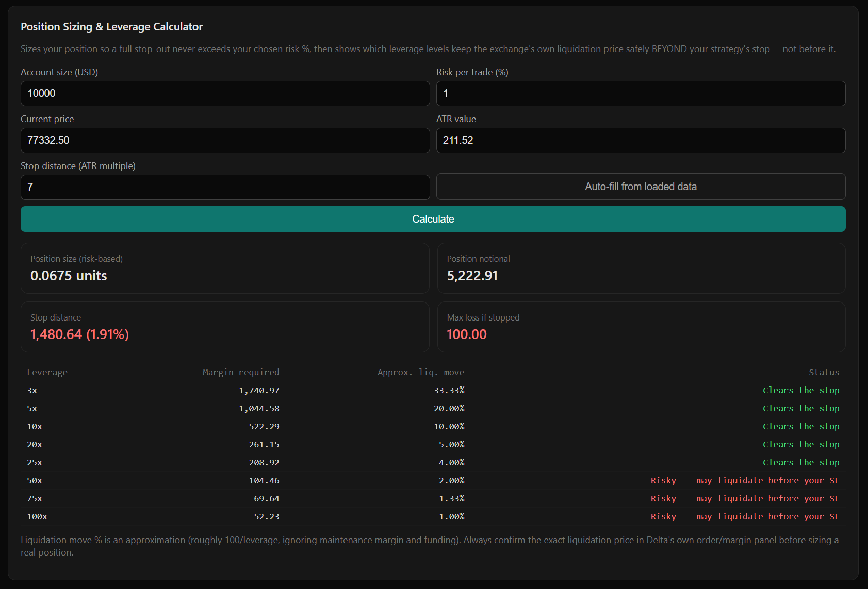Click the Position notional label
Image resolution: width=868 pixels, height=589 pixels.
pos(478,259)
